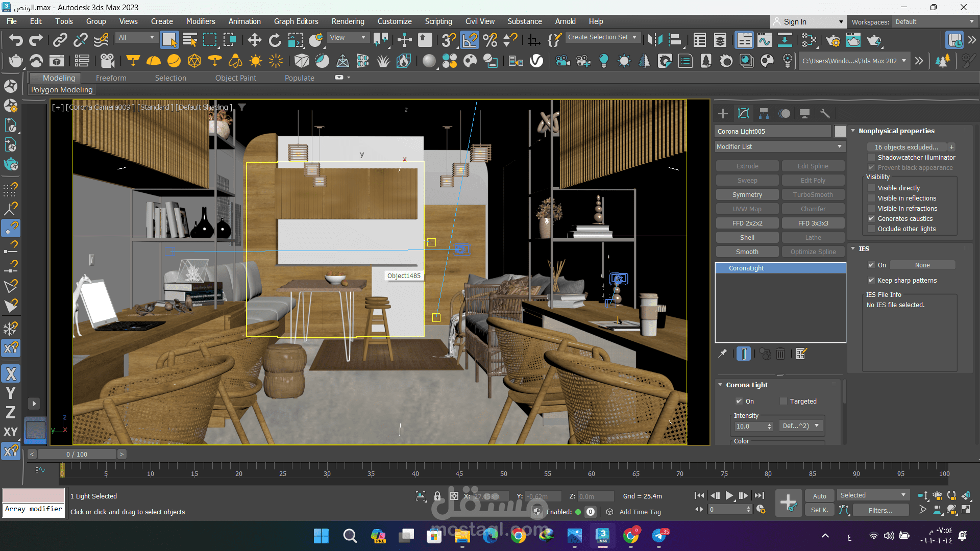Click the object color swatch beside name
Screen dimensions: 980x551
840,131
